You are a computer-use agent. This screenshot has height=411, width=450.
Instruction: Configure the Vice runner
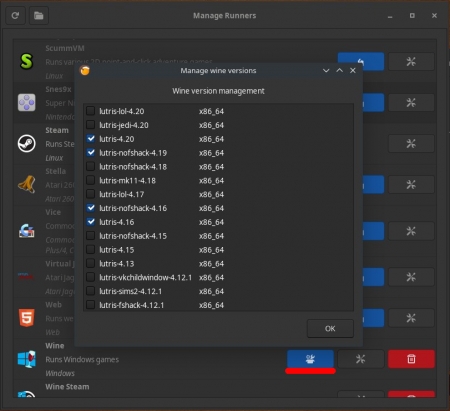point(411,231)
